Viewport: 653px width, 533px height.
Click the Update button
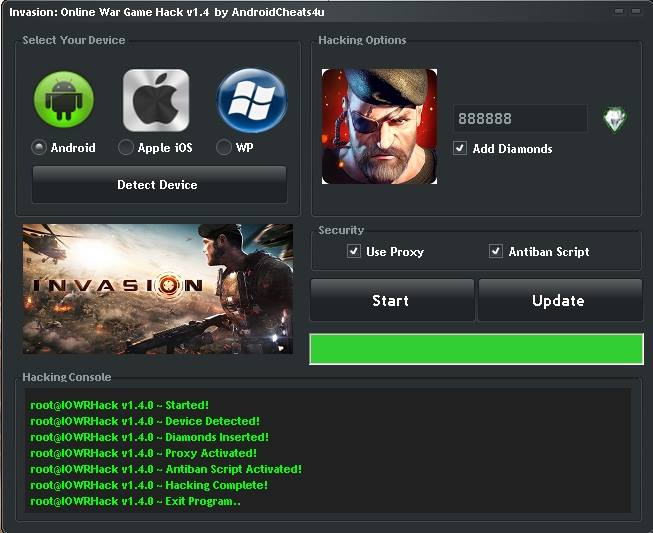click(560, 300)
